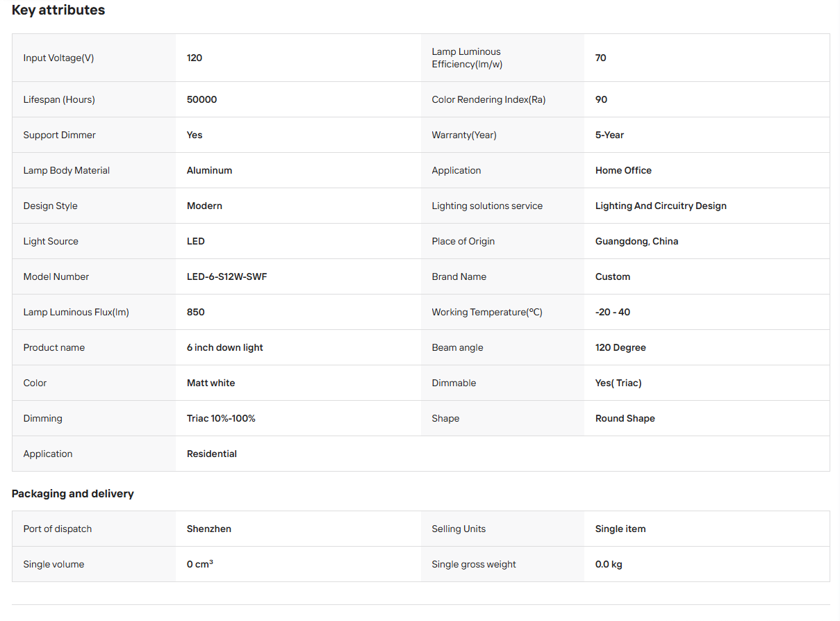Select the Triac 10%-100% dimming value
The height and width of the screenshot is (621, 840).
[221, 418]
